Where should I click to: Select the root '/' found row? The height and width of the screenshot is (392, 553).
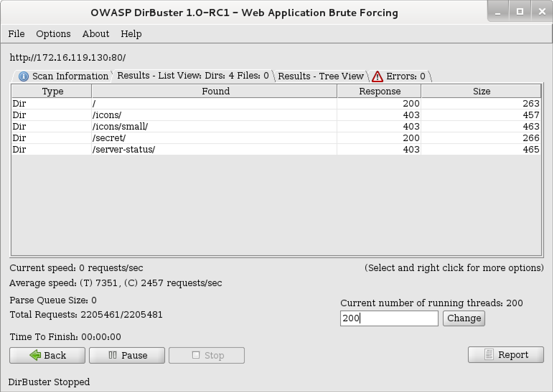[276, 103]
